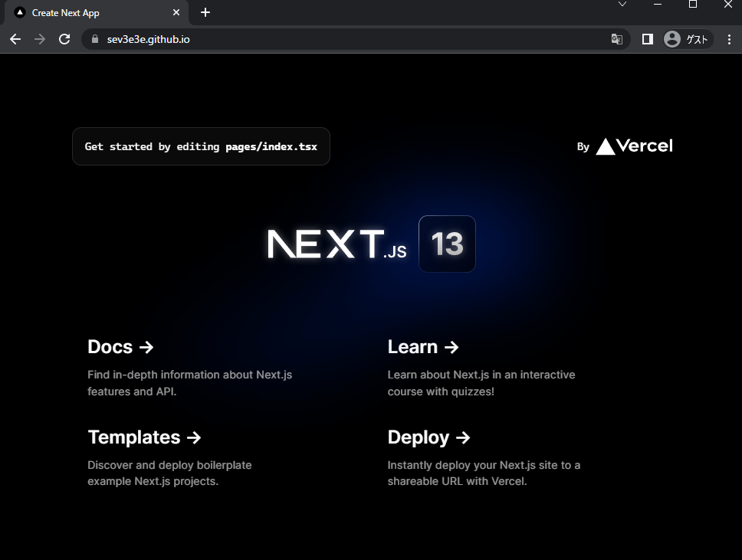Image resolution: width=742 pixels, height=560 pixels.
Task: Click 'Learn about Next.js in an interactive' text
Action: [481, 375]
